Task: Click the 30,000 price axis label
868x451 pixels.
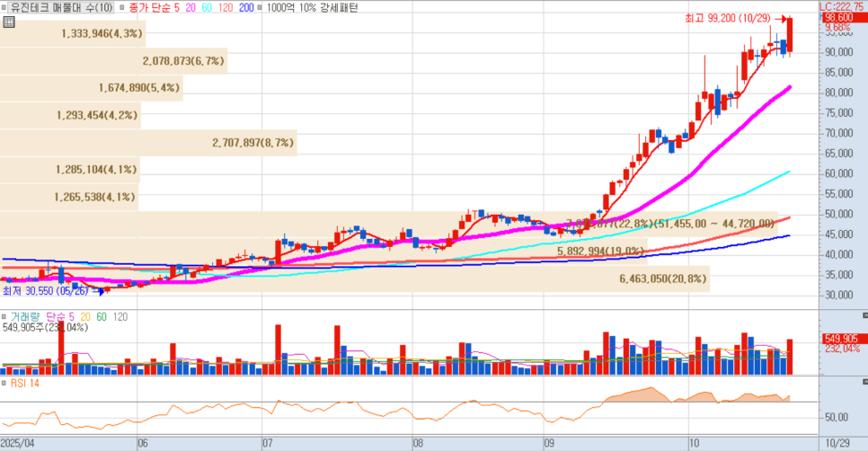Action: tap(838, 296)
